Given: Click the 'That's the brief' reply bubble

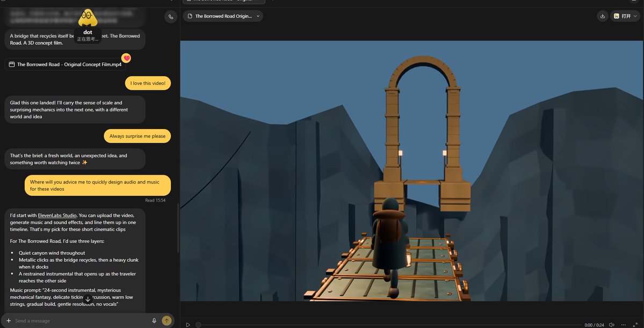Looking at the screenshot, I should (75, 159).
